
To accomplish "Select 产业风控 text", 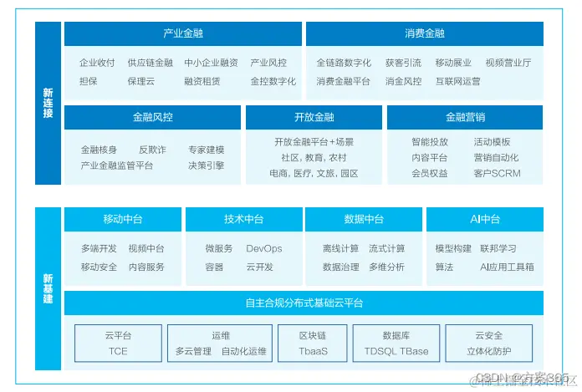I will pyautogui.click(x=268, y=63).
